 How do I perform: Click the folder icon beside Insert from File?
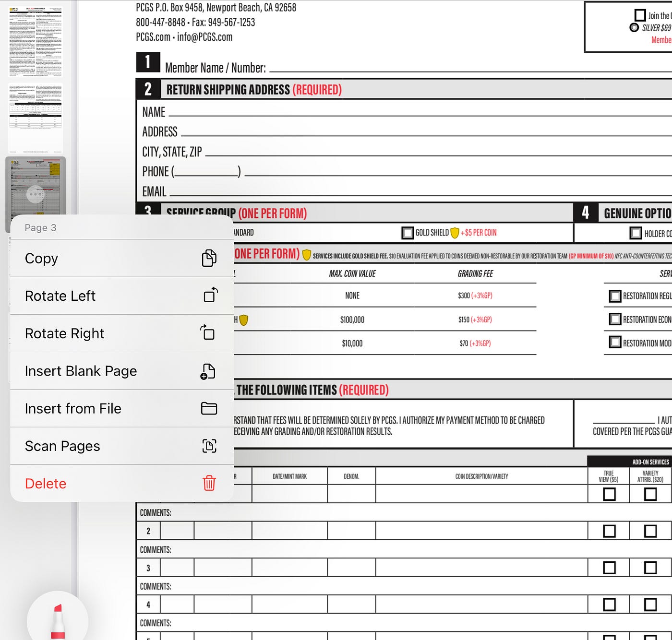(209, 408)
